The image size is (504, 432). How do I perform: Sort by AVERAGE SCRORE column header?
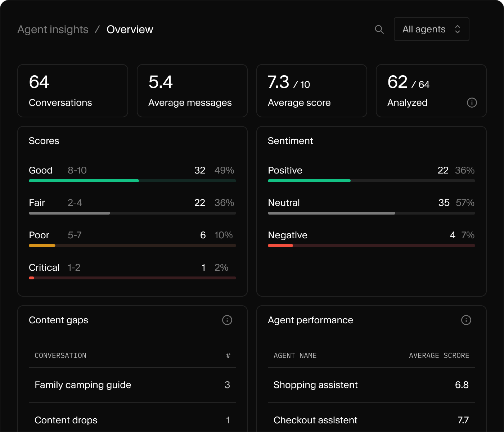pyautogui.click(x=439, y=355)
